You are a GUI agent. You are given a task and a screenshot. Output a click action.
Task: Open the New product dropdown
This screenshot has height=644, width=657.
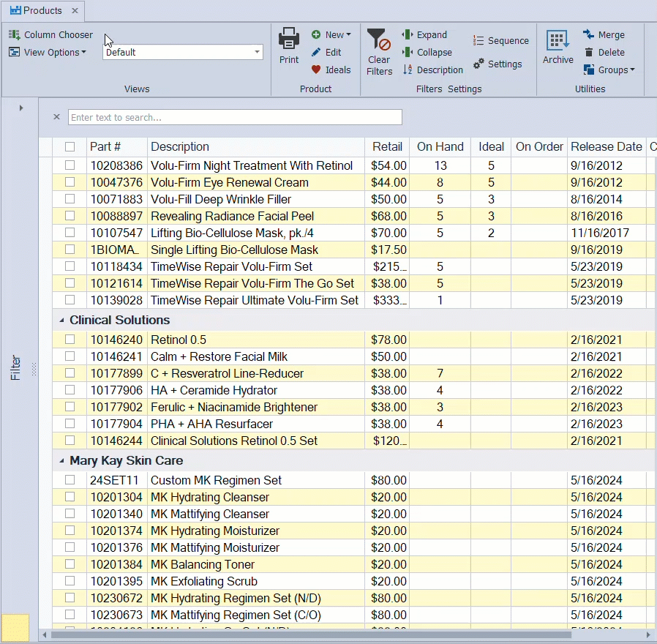(331, 35)
